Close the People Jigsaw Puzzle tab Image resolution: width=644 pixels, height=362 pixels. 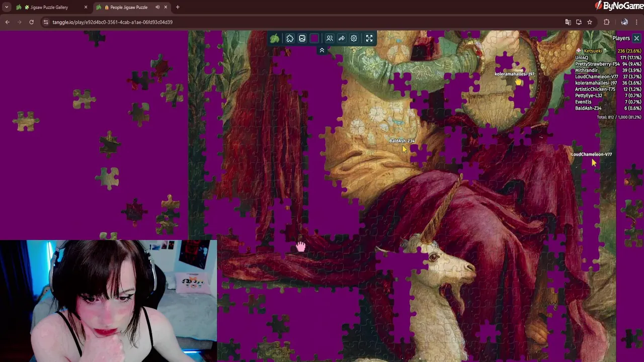[166, 7]
